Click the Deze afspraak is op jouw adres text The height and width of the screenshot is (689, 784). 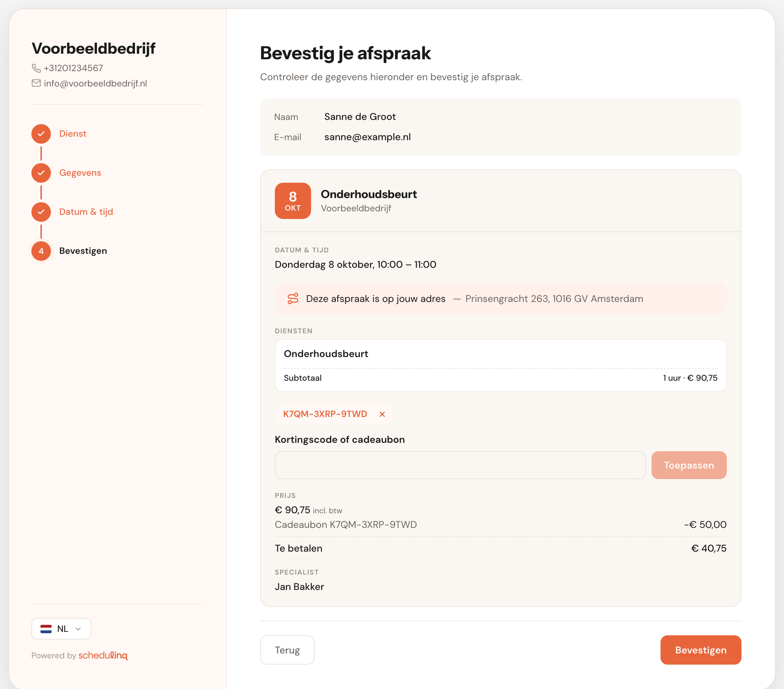point(376,299)
